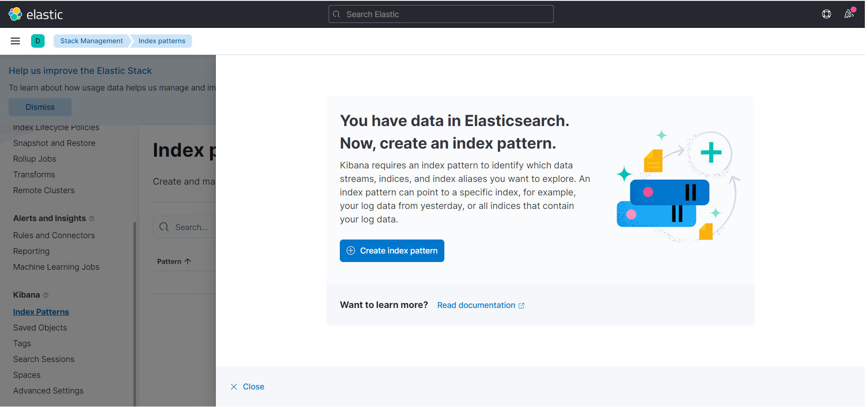
Task: Open the hamburger navigation menu
Action: (x=15, y=41)
